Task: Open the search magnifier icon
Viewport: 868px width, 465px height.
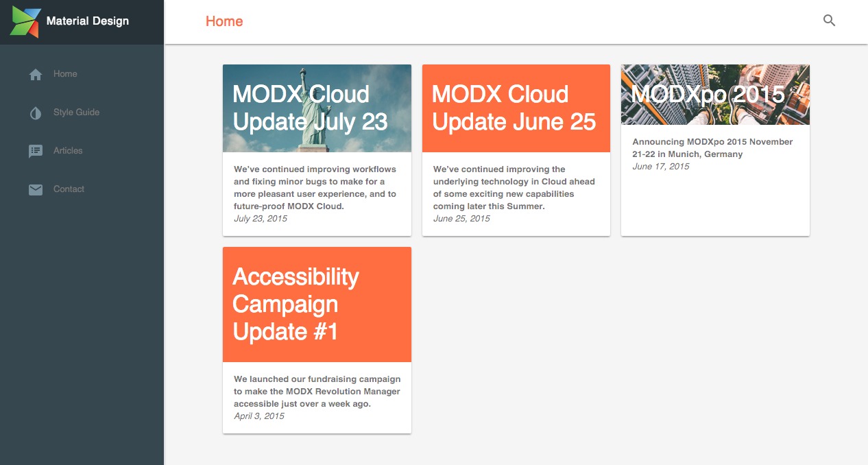Action: pyautogui.click(x=828, y=21)
